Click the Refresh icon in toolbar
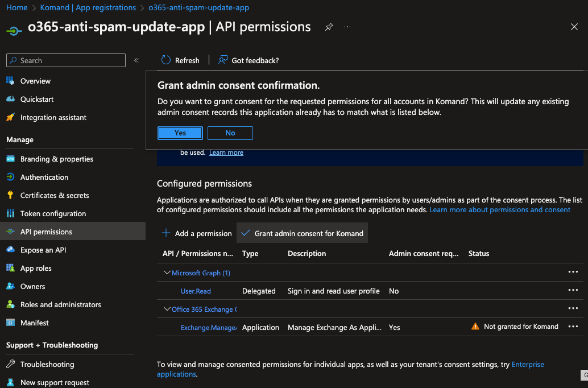 [166, 60]
